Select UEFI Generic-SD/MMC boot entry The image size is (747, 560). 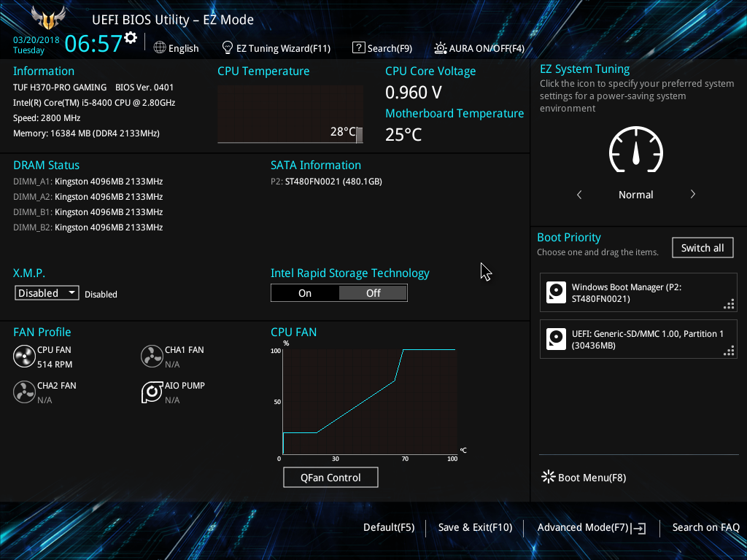coord(638,339)
